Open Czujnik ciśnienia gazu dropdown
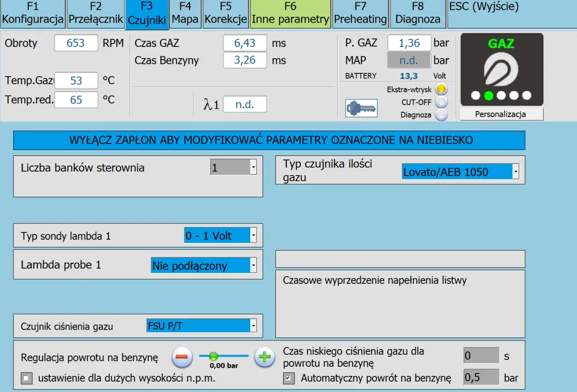577x392 pixels. pos(253,325)
